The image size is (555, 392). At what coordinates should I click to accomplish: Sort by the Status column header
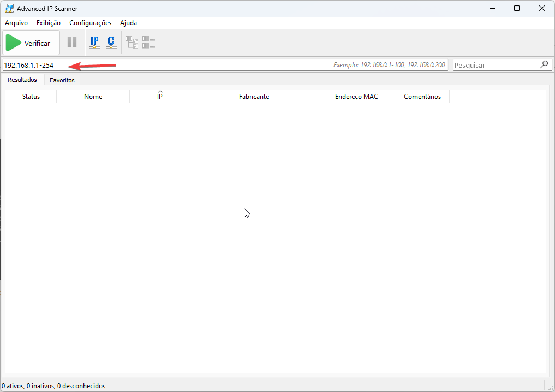[x=31, y=97]
